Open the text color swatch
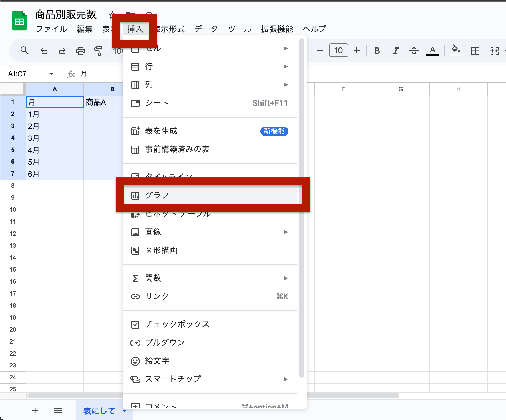The height and width of the screenshot is (420, 506). (x=433, y=51)
